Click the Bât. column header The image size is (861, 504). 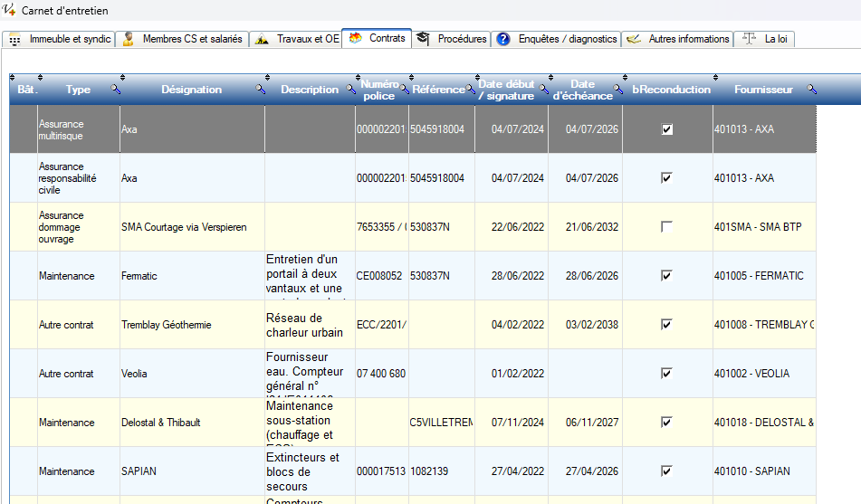(26, 90)
